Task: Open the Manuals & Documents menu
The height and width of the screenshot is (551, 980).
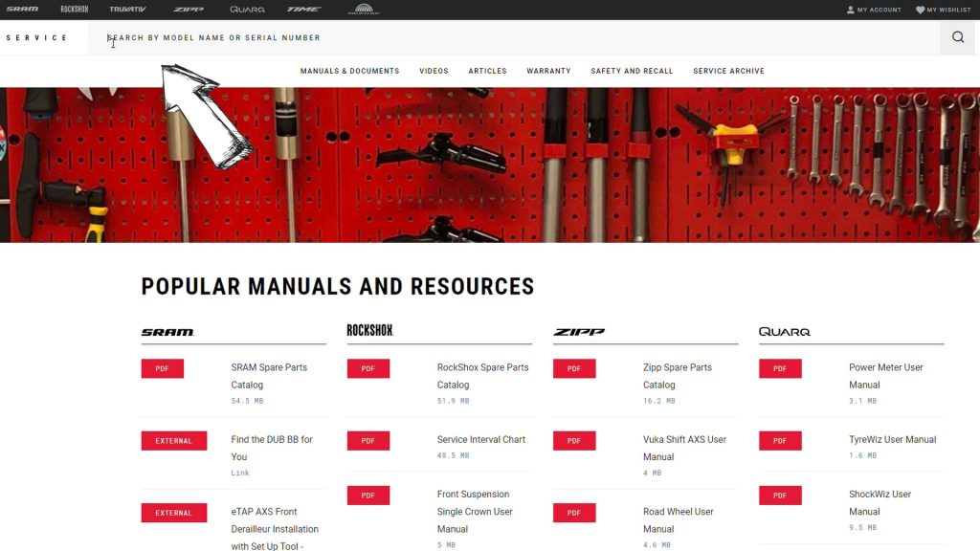Action: point(349,71)
